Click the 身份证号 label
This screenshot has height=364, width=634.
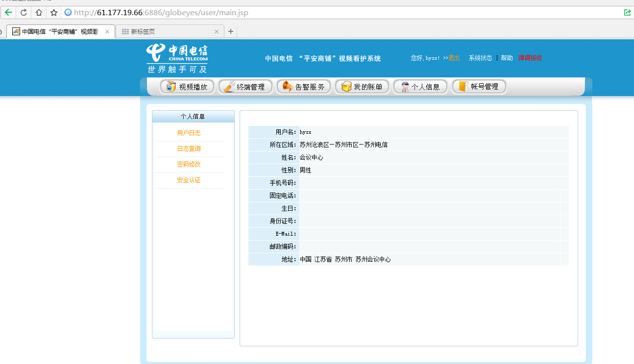click(x=283, y=221)
